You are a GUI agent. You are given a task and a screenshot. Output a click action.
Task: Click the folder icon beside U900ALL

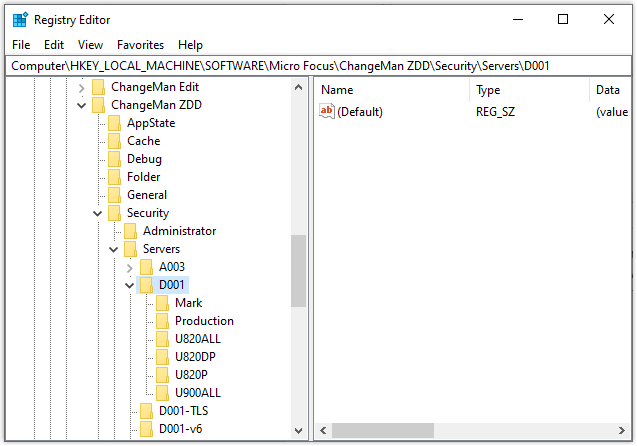point(162,393)
